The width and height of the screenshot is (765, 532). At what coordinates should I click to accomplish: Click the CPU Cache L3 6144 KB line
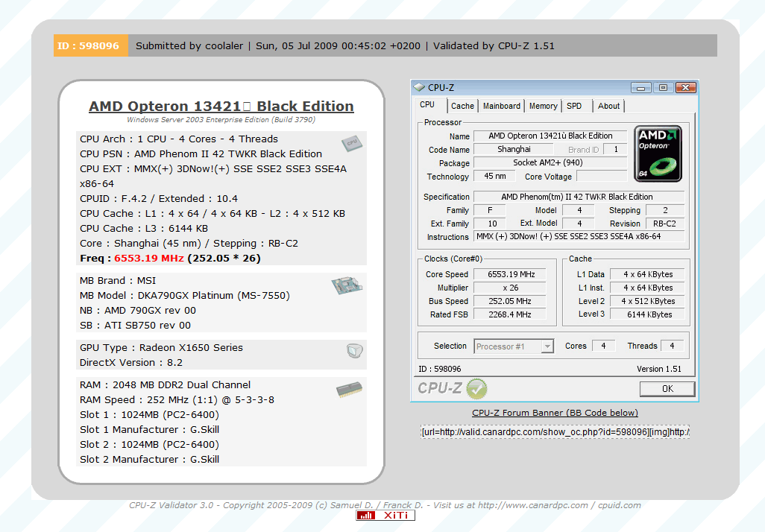(144, 229)
